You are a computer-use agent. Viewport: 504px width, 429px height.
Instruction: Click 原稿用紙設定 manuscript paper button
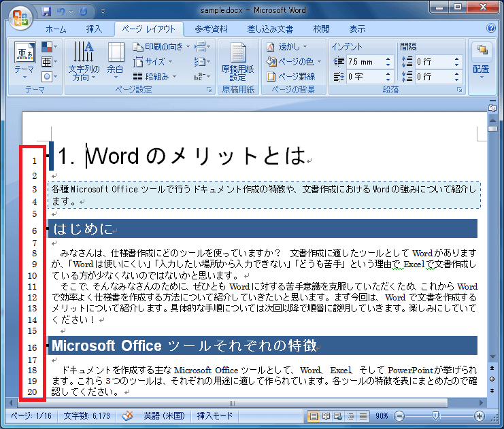click(238, 62)
